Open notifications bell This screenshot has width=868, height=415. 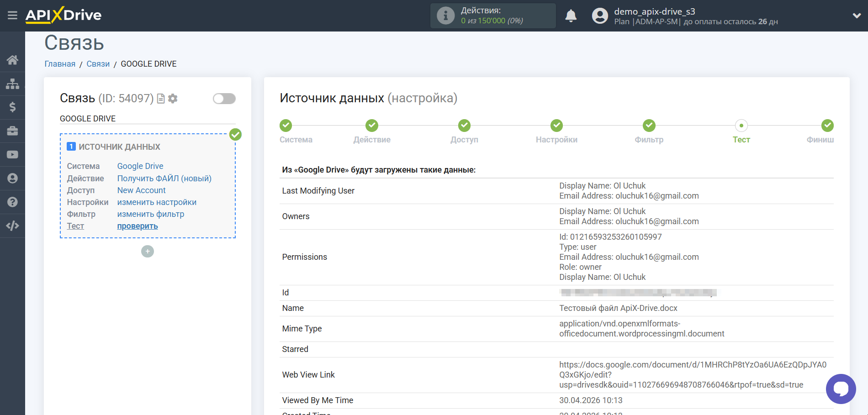click(571, 16)
